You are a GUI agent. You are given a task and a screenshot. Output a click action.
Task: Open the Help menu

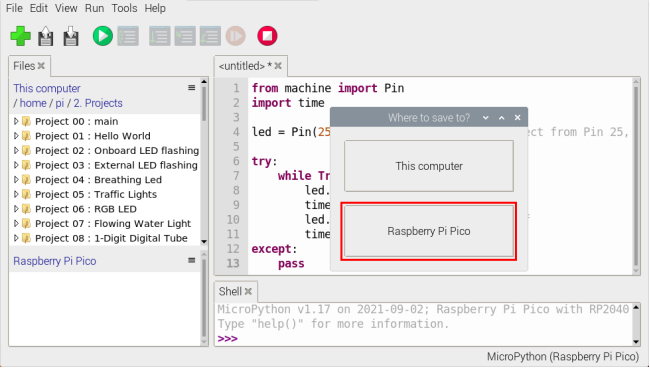pyautogui.click(x=155, y=8)
